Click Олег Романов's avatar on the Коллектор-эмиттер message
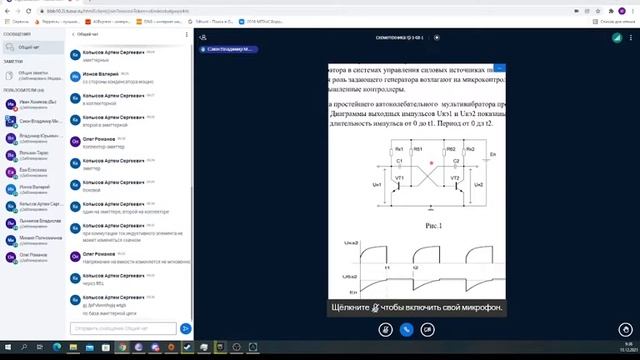Image resolution: width=640 pixels, height=360 pixels. (x=75, y=142)
